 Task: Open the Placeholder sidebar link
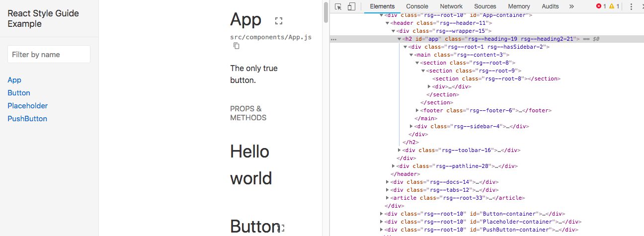28,106
